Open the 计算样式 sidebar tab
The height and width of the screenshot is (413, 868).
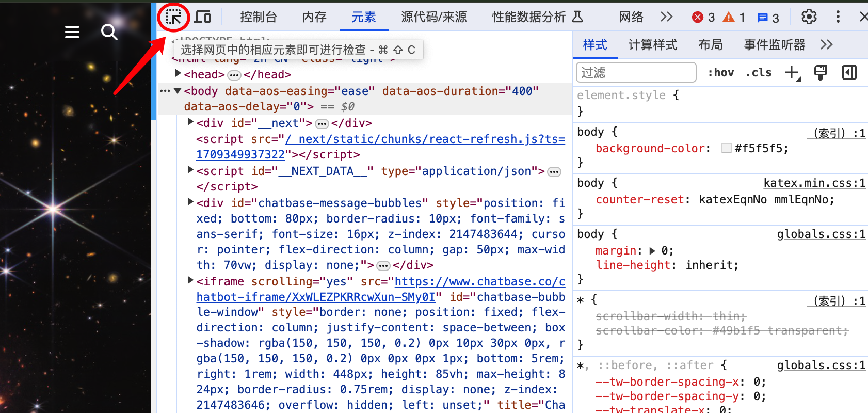coord(653,45)
